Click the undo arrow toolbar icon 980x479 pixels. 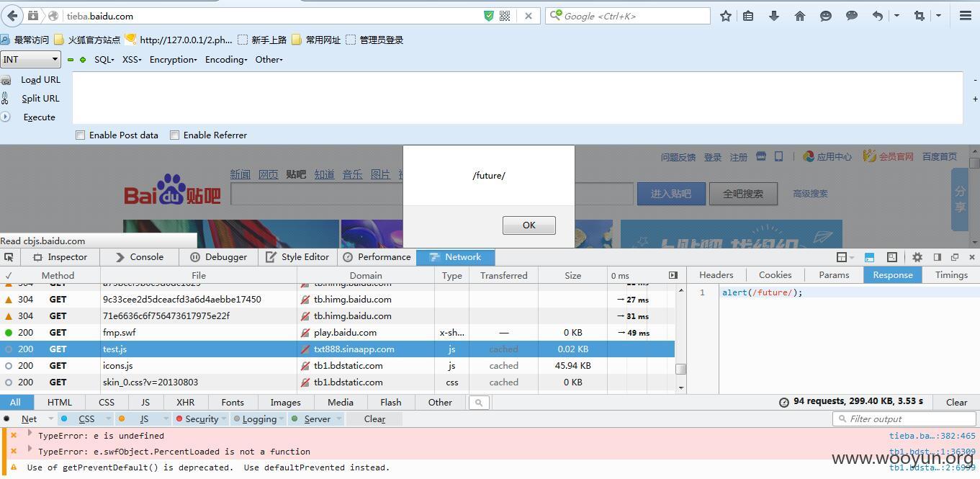pos(877,16)
